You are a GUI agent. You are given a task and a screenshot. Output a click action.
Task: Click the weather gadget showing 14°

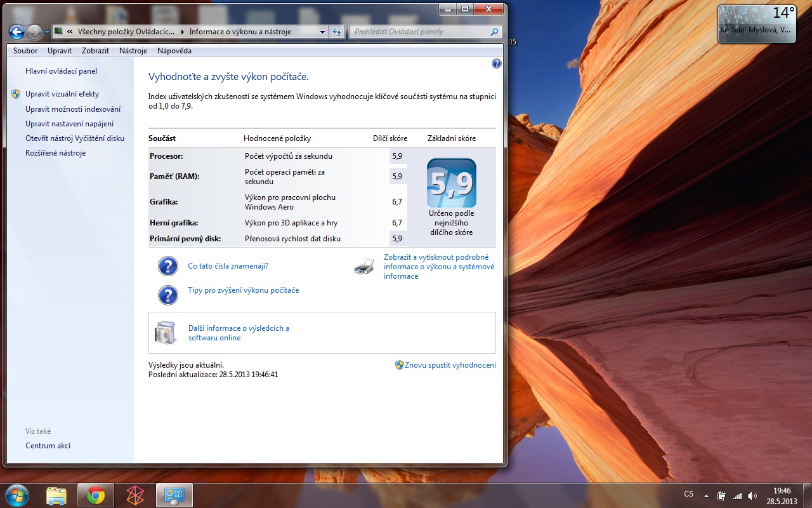(x=756, y=24)
